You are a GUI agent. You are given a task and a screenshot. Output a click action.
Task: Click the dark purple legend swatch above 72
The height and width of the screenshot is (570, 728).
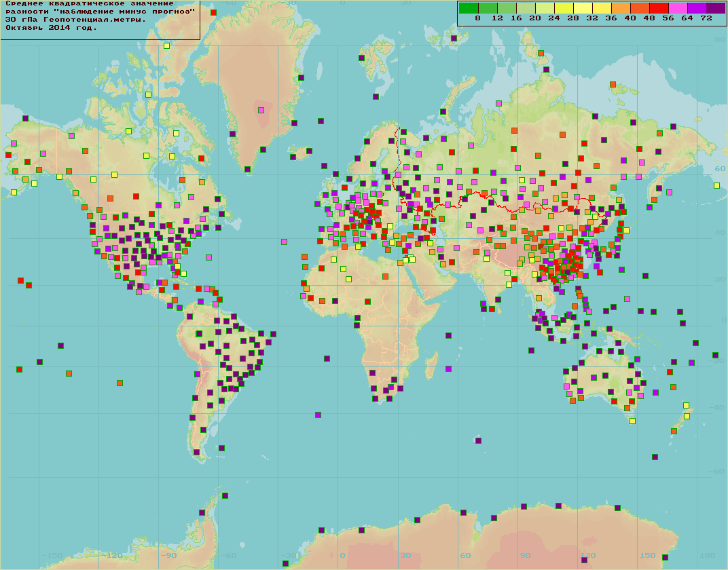point(716,7)
